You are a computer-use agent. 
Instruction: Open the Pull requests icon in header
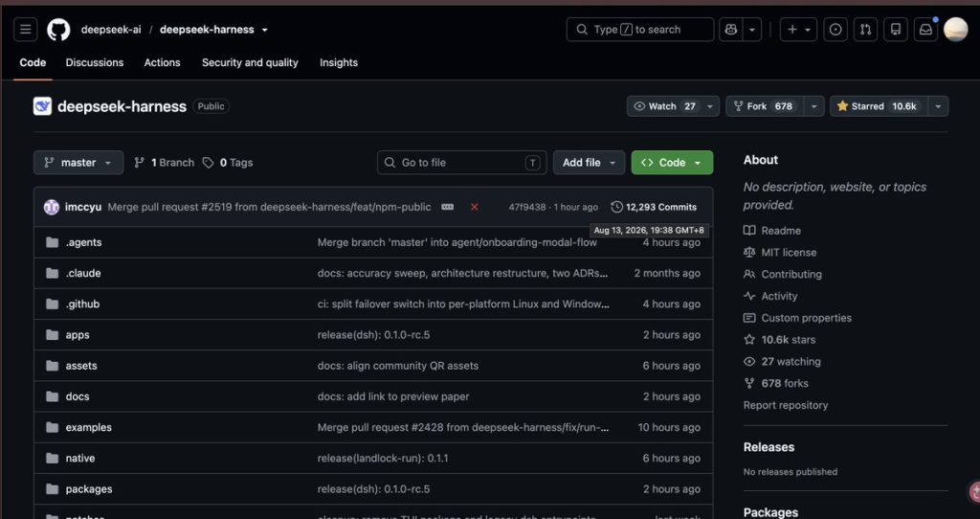865,30
